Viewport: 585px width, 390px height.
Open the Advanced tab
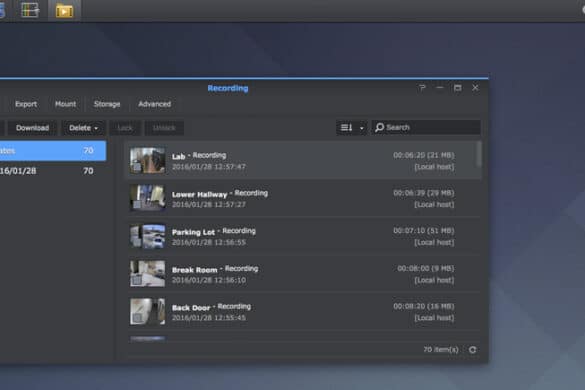[154, 104]
